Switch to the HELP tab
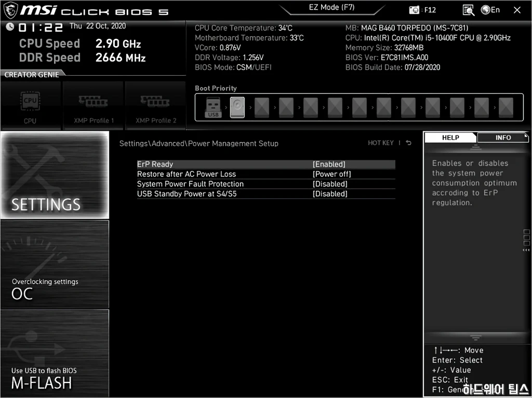Viewport: 532px width, 398px height. [450, 138]
